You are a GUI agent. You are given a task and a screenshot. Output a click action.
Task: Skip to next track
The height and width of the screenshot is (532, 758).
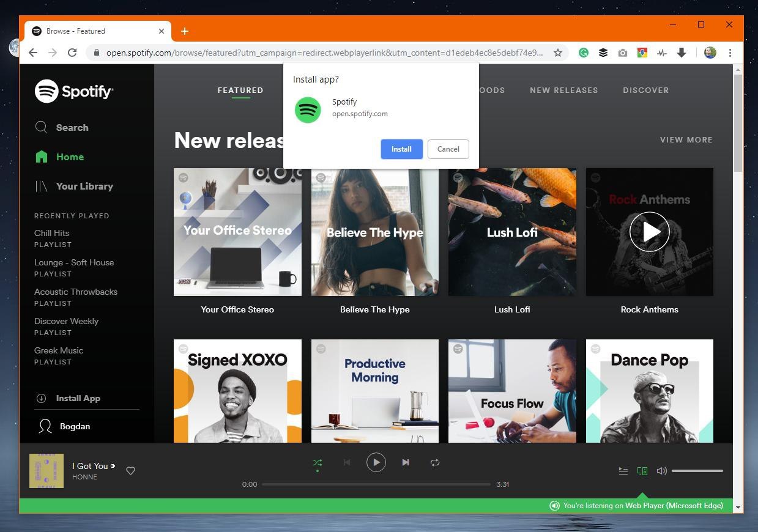(x=406, y=462)
